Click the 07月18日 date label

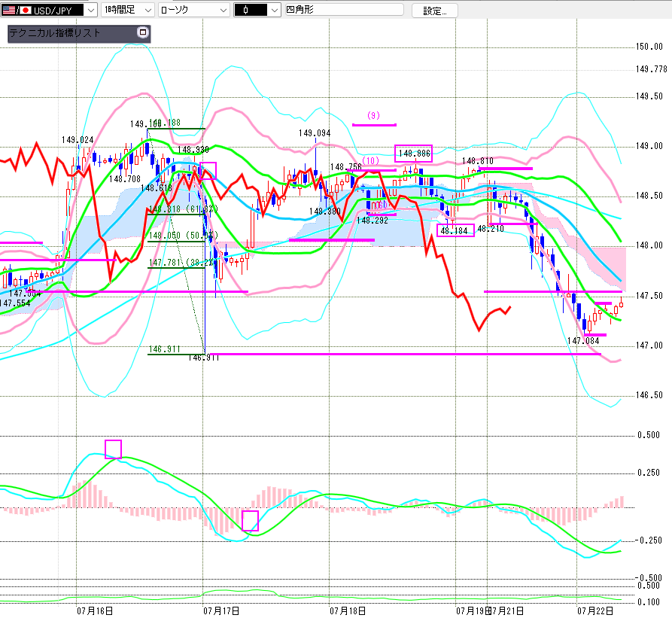click(348, 610)
